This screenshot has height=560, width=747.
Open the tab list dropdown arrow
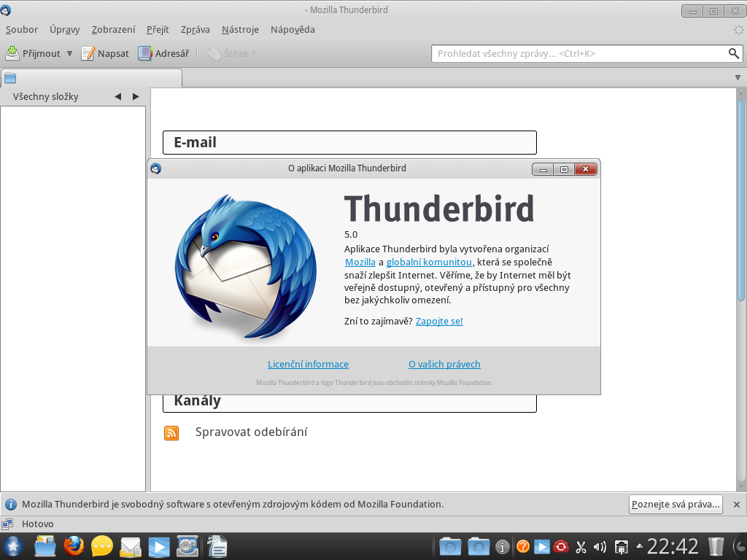point(738,77)
